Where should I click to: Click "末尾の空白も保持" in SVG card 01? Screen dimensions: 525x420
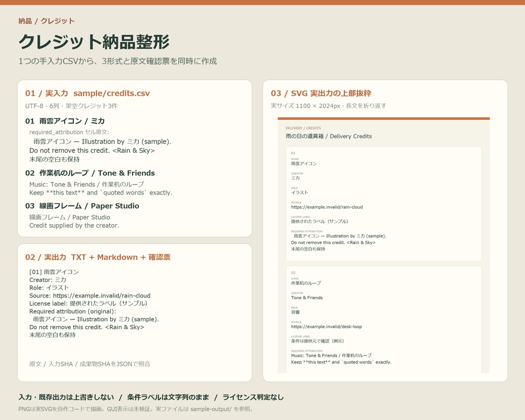tap(308, 249)
